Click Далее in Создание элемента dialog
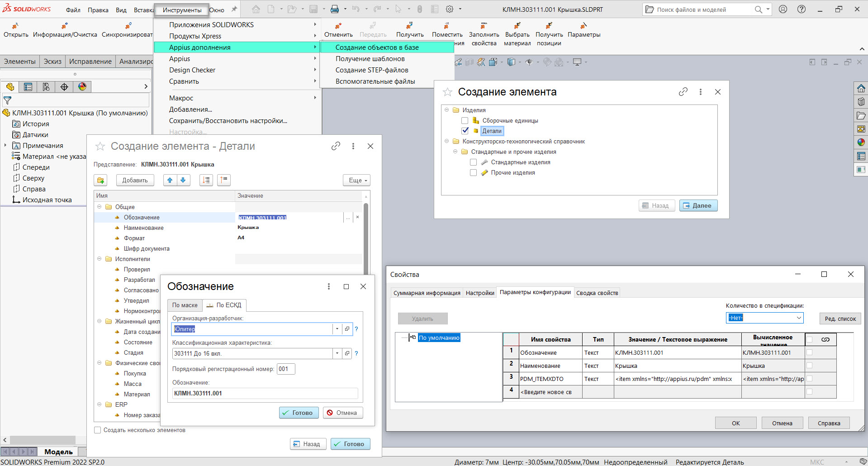 tap(698, 205)
